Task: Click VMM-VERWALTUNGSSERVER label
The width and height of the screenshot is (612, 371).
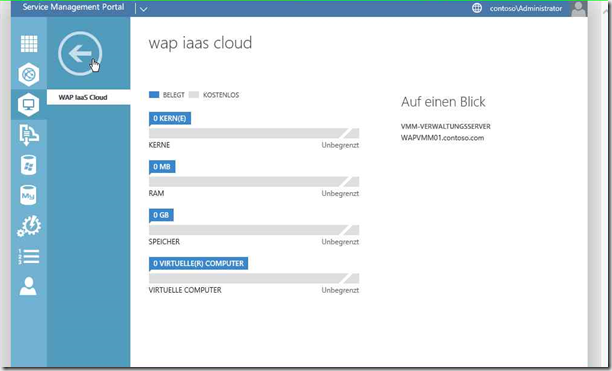Action: [445, 126]
